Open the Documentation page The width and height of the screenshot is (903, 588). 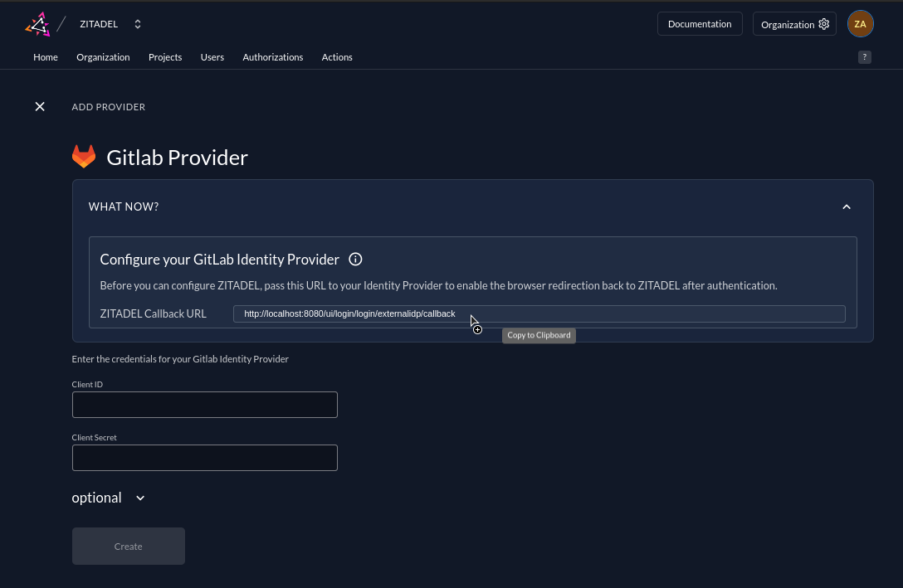(x=700, y=23)
